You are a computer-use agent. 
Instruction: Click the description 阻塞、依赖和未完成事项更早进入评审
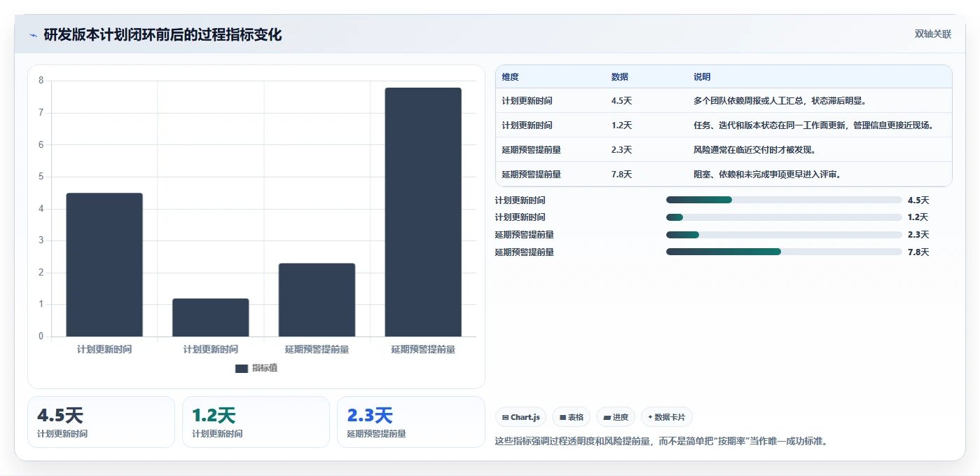(x=767, y=175)
